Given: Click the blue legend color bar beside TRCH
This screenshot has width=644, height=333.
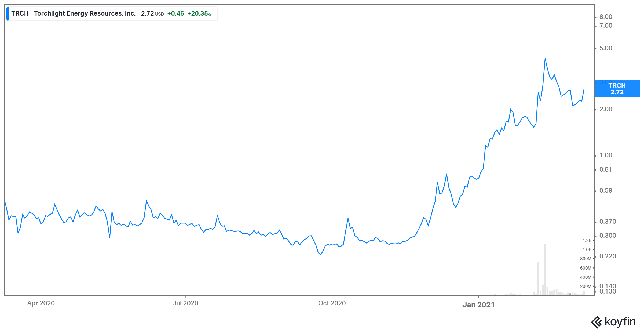Looking at the screenshot, I should point(8,14).
